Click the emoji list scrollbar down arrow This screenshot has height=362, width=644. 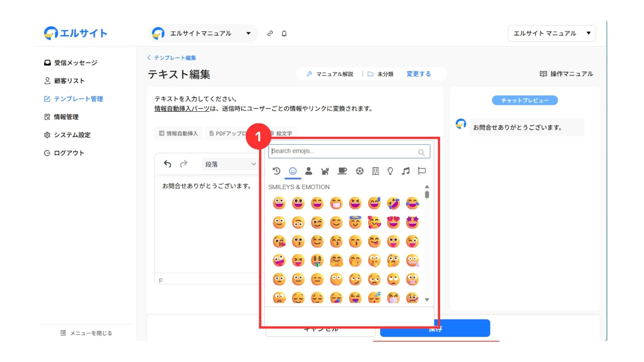pos(427,300)
